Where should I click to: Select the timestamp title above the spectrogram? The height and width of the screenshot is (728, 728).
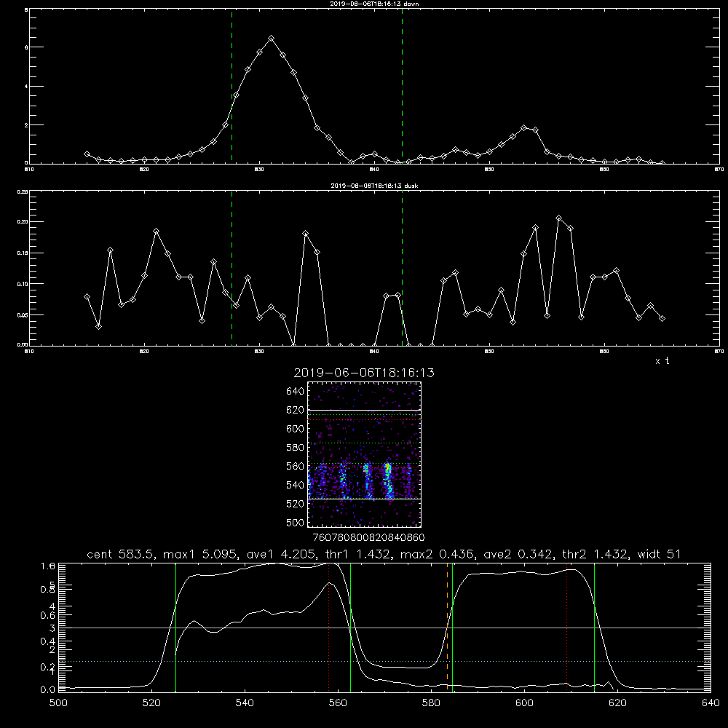(364, 373)
